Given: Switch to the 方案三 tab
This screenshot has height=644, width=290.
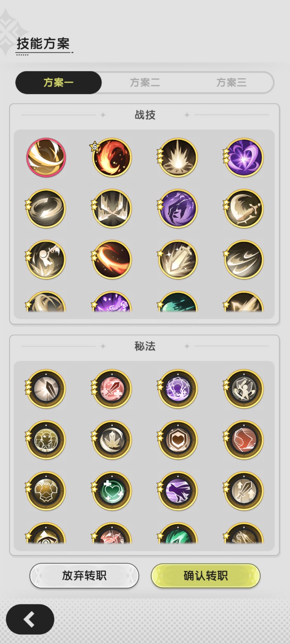Looking at the screenshot, I should pyautogui.click(x=231, y=82).
